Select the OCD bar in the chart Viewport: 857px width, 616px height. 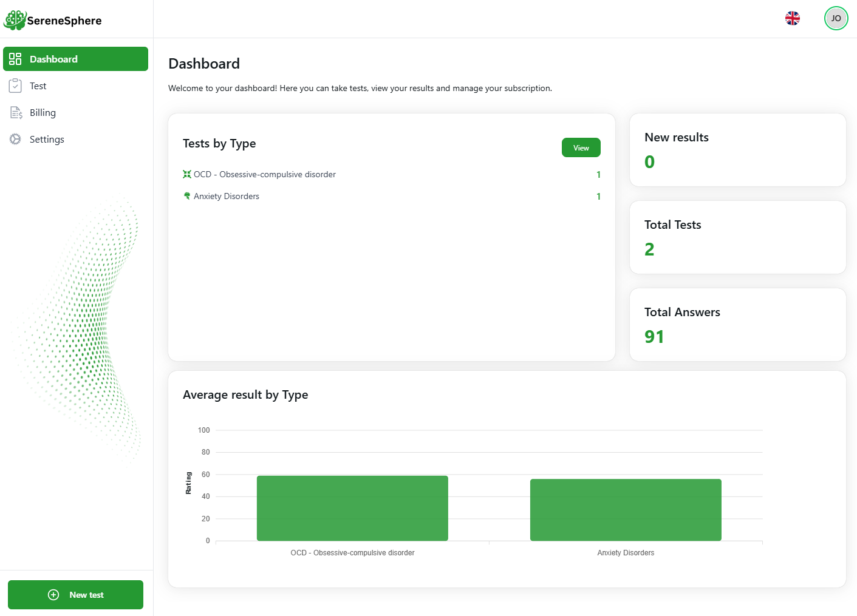pyautogui.click(x=352, y=508)
